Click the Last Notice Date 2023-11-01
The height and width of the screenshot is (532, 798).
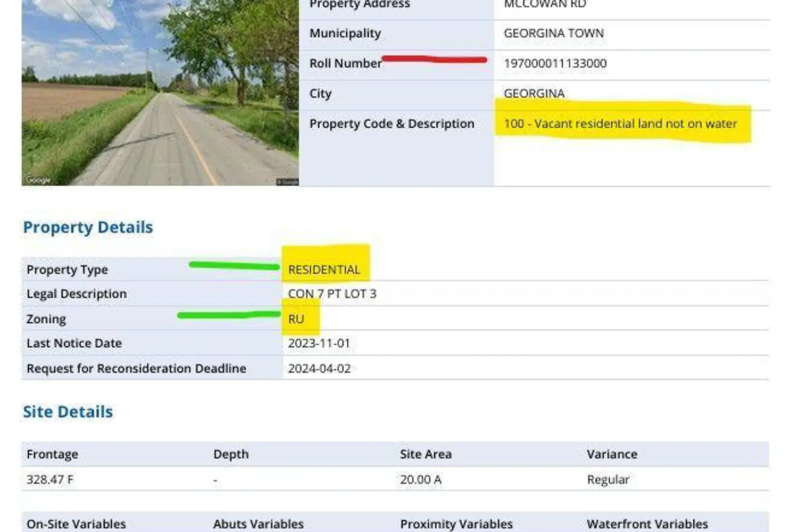coord(319,343)
